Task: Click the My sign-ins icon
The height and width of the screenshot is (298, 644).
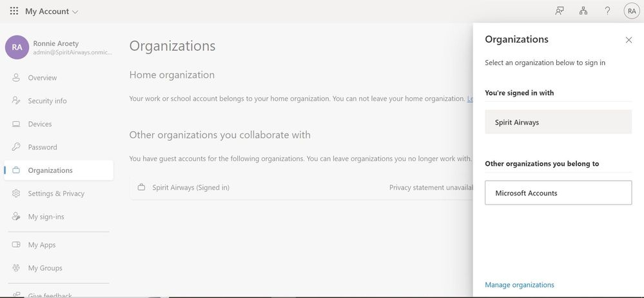Action: (x=16, y=216)
